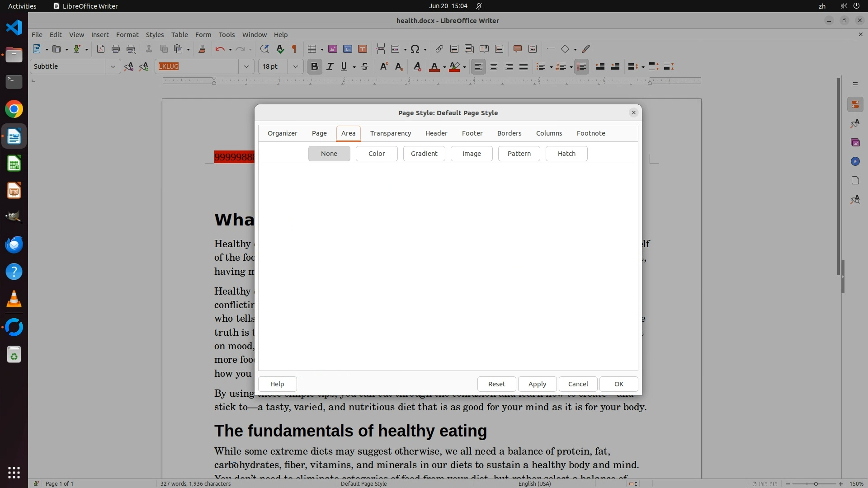This screenshot has width=868, height=488.
Task: Open the LKLUG font name dropdown
Action: (x=246, y=66)
